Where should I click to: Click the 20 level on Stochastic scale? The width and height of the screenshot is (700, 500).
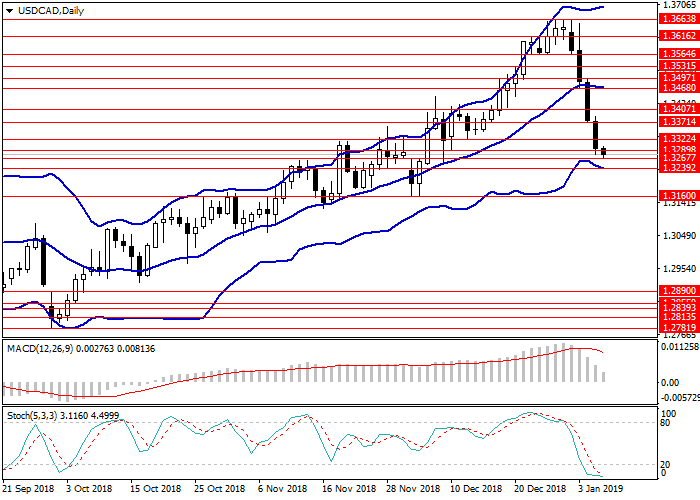click(665, 465)
